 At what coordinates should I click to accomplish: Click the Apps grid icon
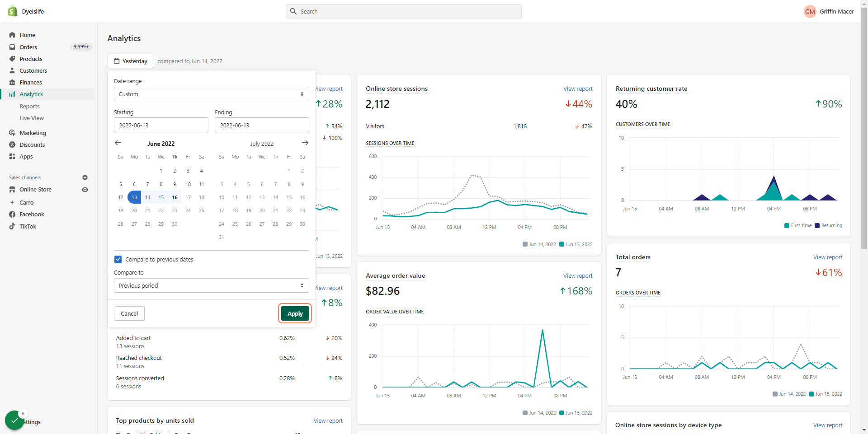[x=12, y=156]
